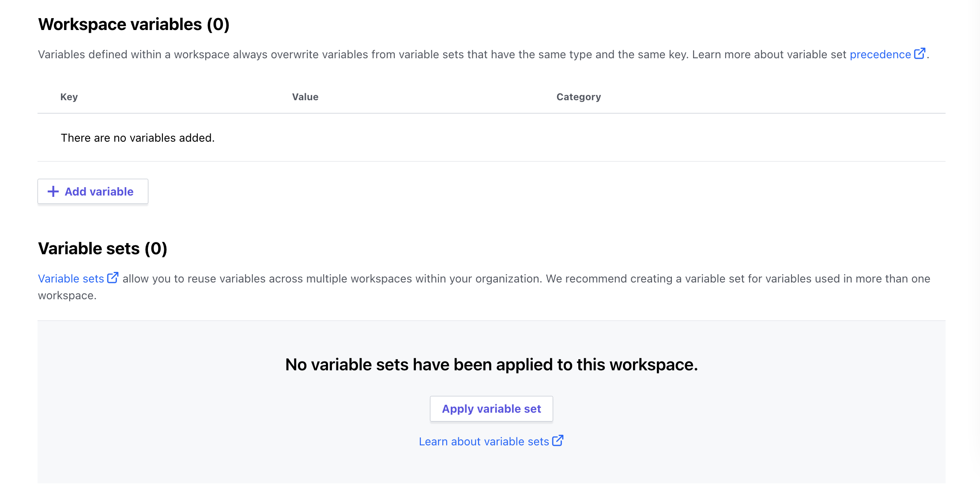The height and width of the screenshot is (497, 980).
Task: Click the plus icon inside Add variable button
Action: pyautogui.click(x=53, y=192)
